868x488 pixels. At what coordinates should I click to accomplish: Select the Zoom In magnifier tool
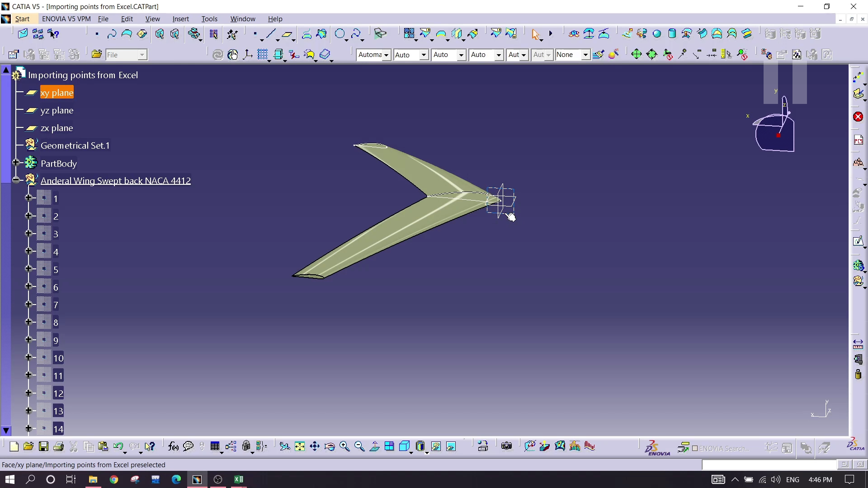pos(344,446)
